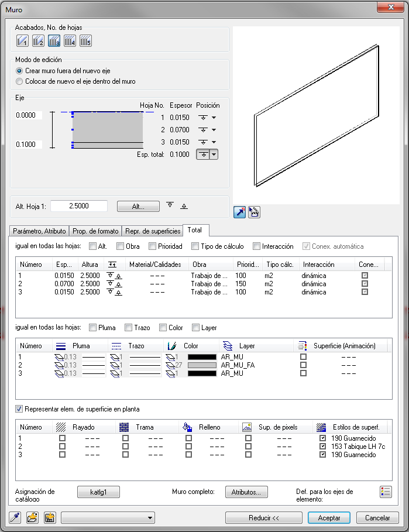
Task: Toggle Superficie checkbox for layer 2
Action: (303, 365)
